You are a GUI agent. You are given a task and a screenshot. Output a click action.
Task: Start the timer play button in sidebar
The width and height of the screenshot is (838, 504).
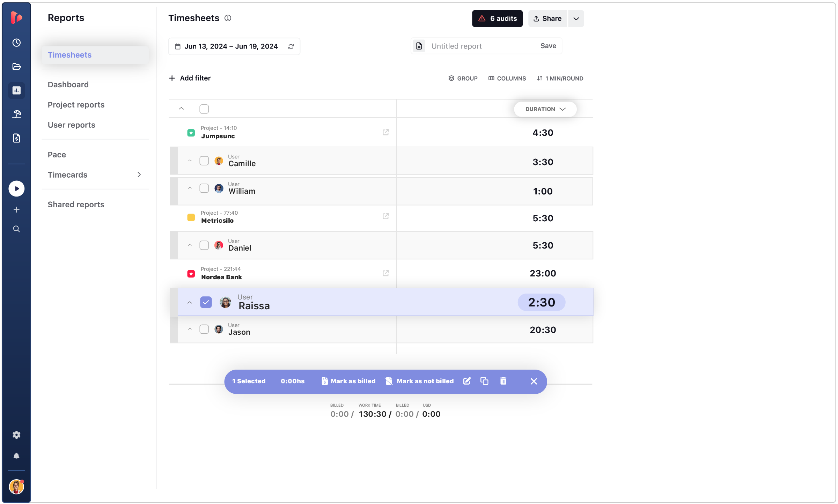[16, 188]
